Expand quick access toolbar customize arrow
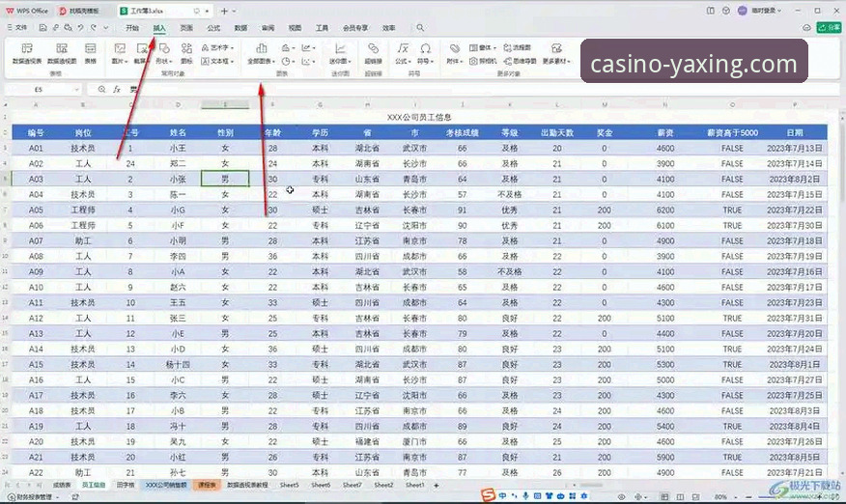846x504 pixels. coord(106,28)
